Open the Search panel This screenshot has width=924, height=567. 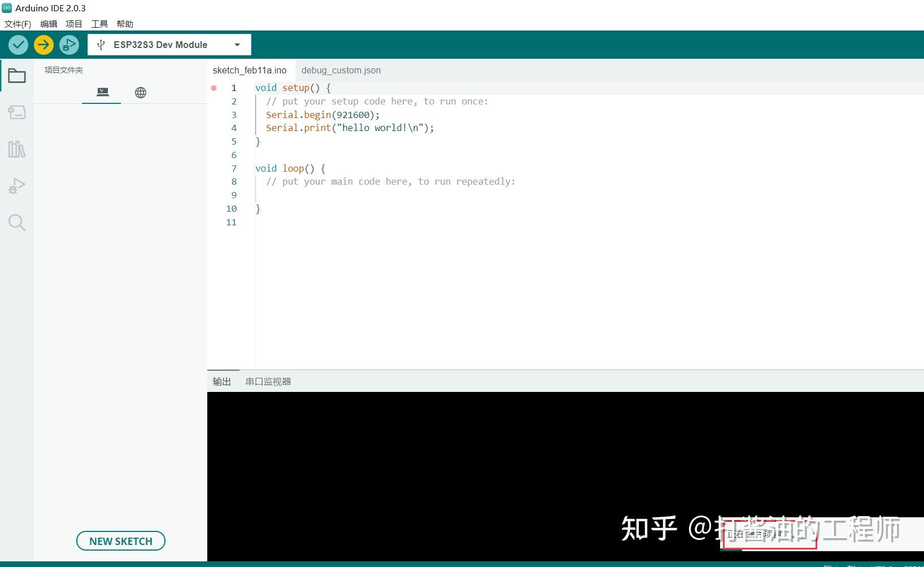point(16,222)
